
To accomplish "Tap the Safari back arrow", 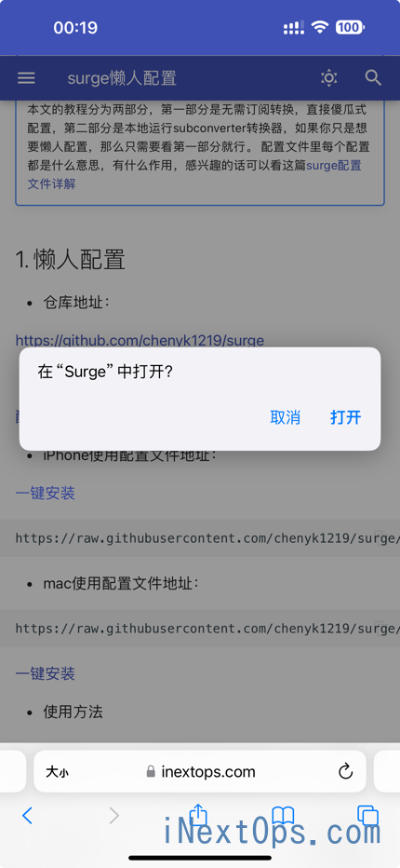I will 27,816.
